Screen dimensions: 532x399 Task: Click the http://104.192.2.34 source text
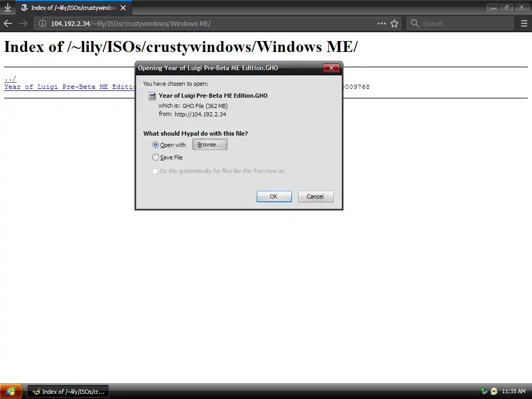click(x=200, y=114)
